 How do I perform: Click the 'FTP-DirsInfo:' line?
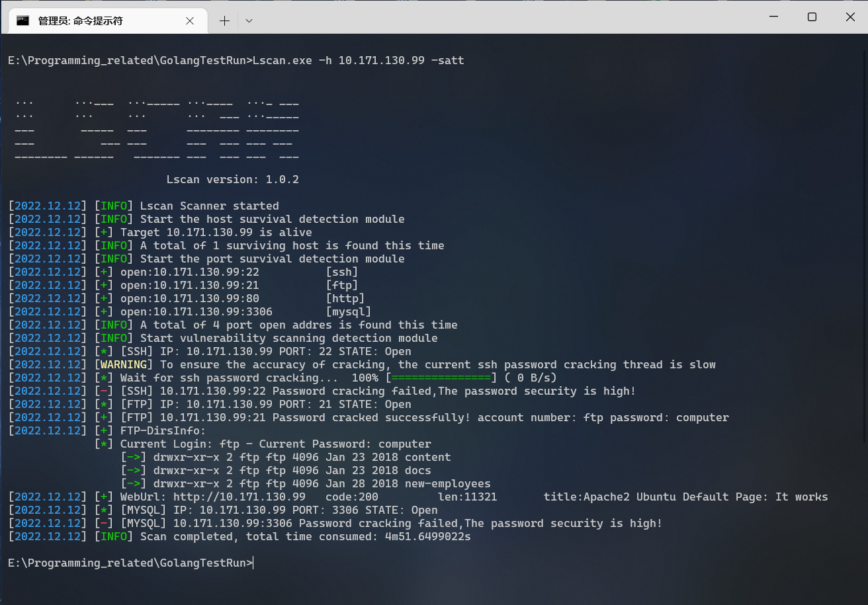107,430
